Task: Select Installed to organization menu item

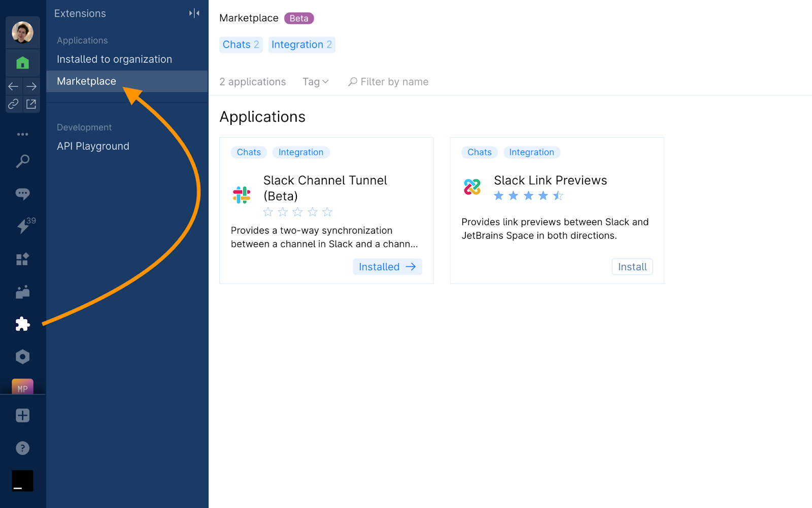Action: pyautogui.click(x=114, y=59)
